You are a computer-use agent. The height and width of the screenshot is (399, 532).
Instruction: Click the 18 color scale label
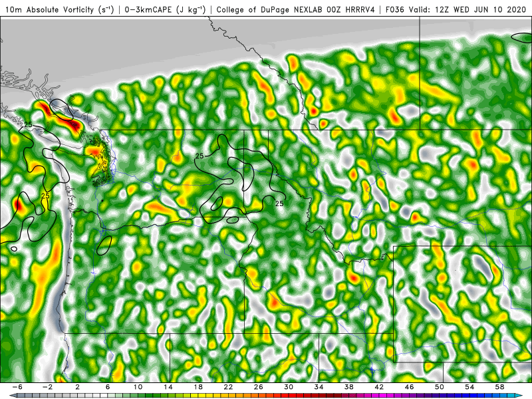pos(198,387)
